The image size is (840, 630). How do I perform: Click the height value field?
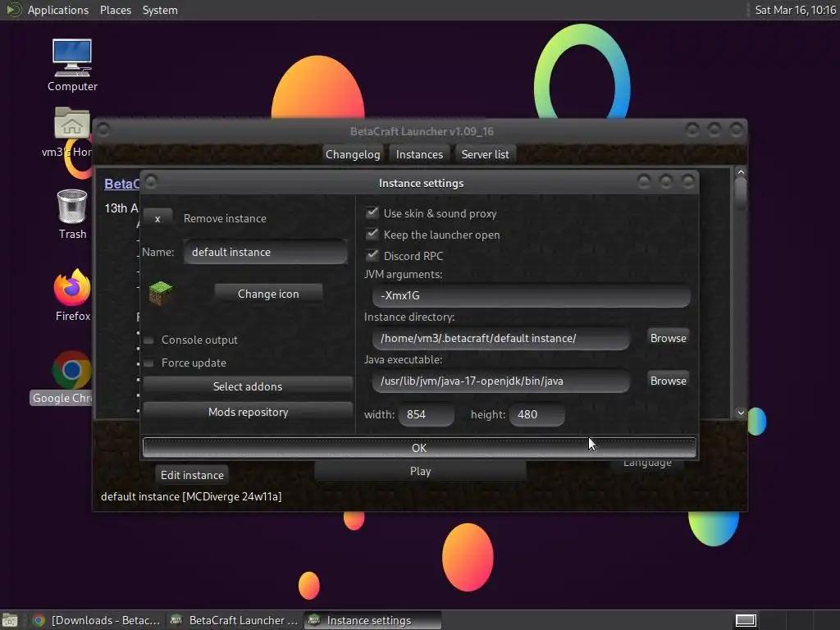(536, 414)
